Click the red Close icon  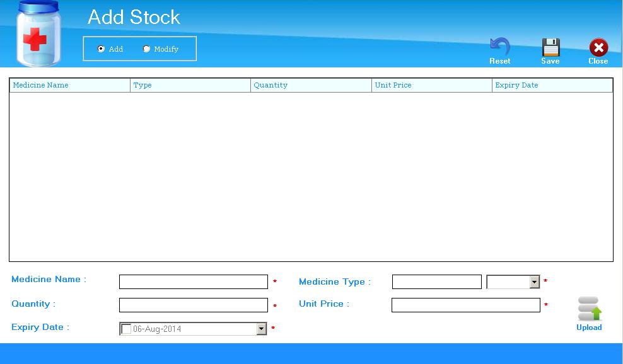coord(598,47)
